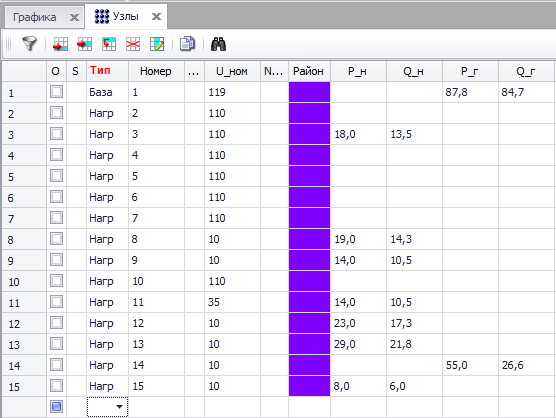The height and width of the screenshot is (418, 556).
Task: Click the add row icon in toolbar
Action: click(84, 44)
